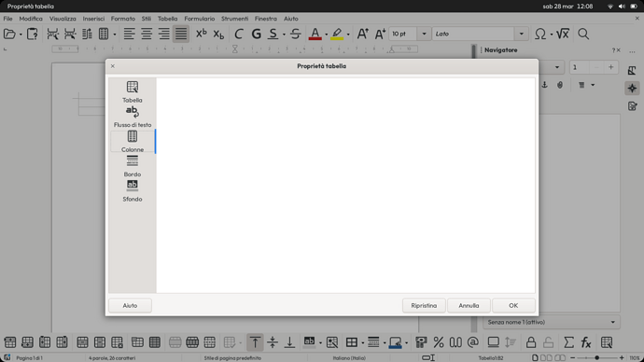The image size is (644, 362).
Task: Click percent number format icon
Action: point(439,342)
